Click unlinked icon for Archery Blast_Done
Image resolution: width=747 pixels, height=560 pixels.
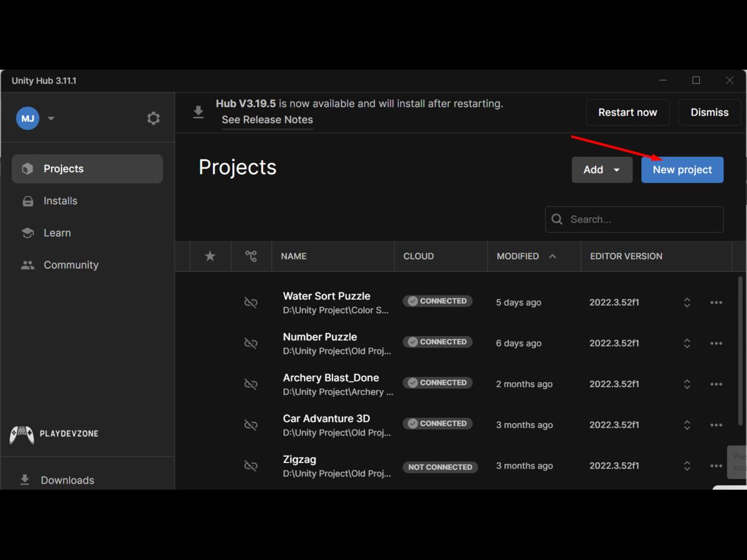tap(251, 384)
